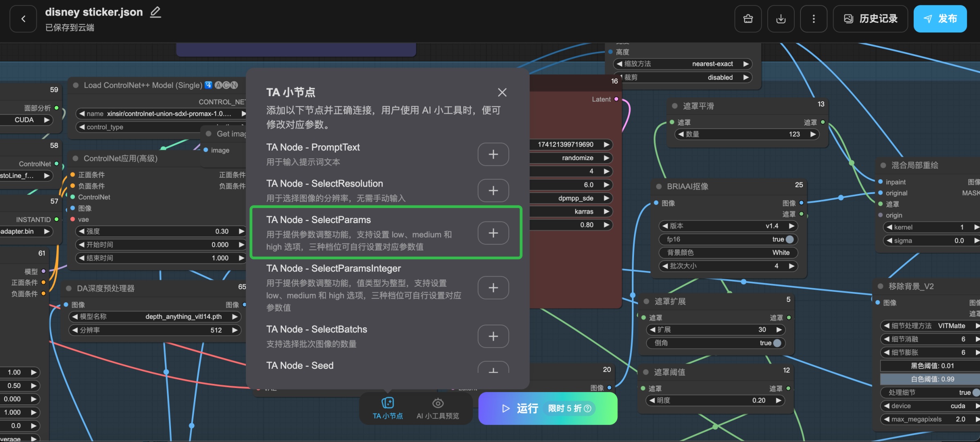Click the 白色阈值 0.99 slider

click(932, 379)
